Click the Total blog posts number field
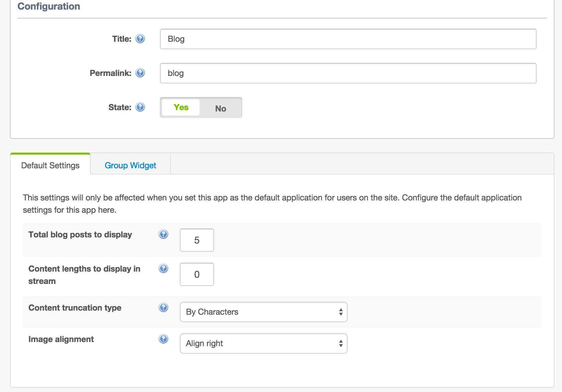This screenshot has width=562, height=392. click(197, 240)
